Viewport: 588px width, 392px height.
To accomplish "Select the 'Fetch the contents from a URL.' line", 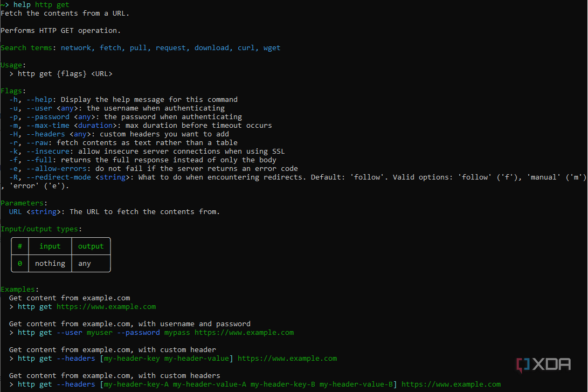I will pos(65,13).
